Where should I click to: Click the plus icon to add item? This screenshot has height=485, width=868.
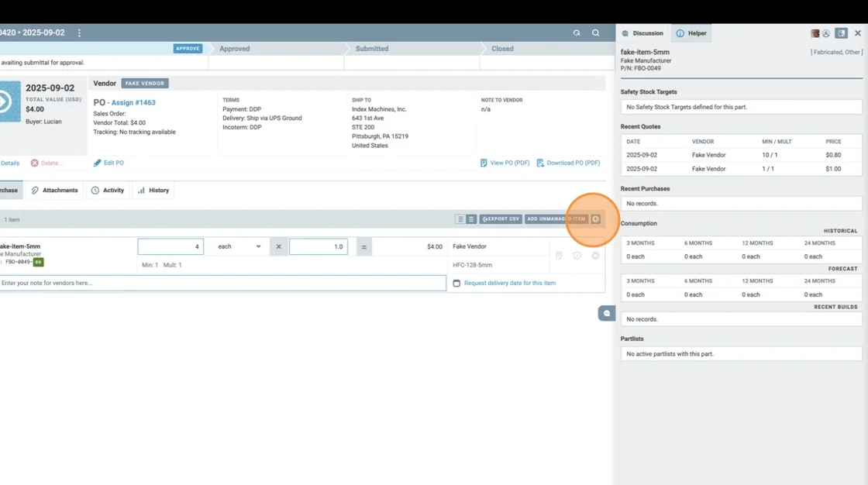tap(595, 219)
